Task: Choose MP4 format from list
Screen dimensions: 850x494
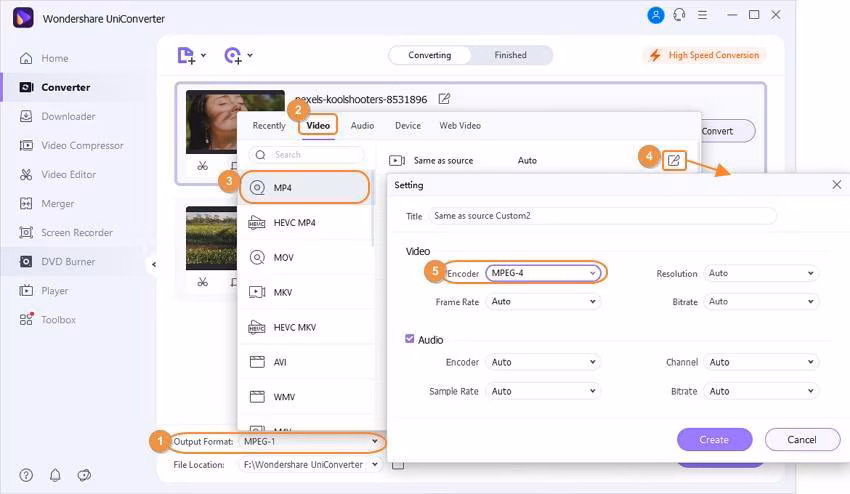Action: (x=305, y=188)
